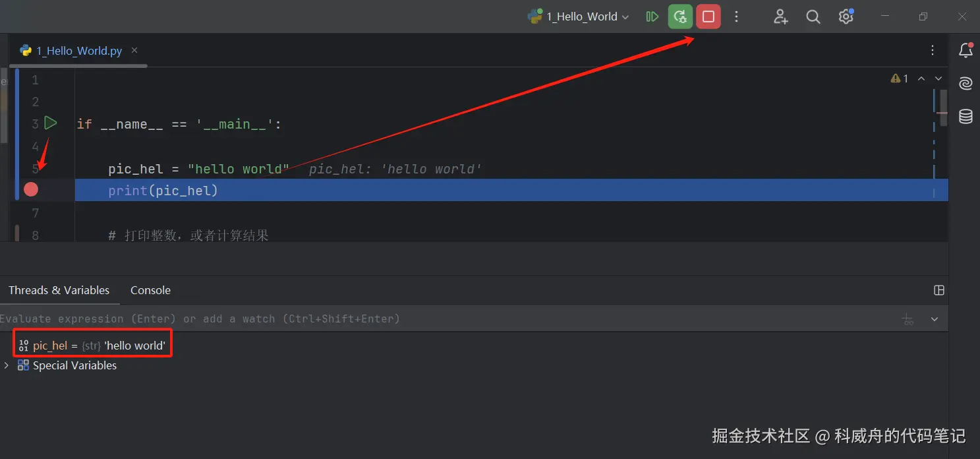Click the inline hint pic_hel: 'hello world'

pyautogui.click(x=395, y=169)
